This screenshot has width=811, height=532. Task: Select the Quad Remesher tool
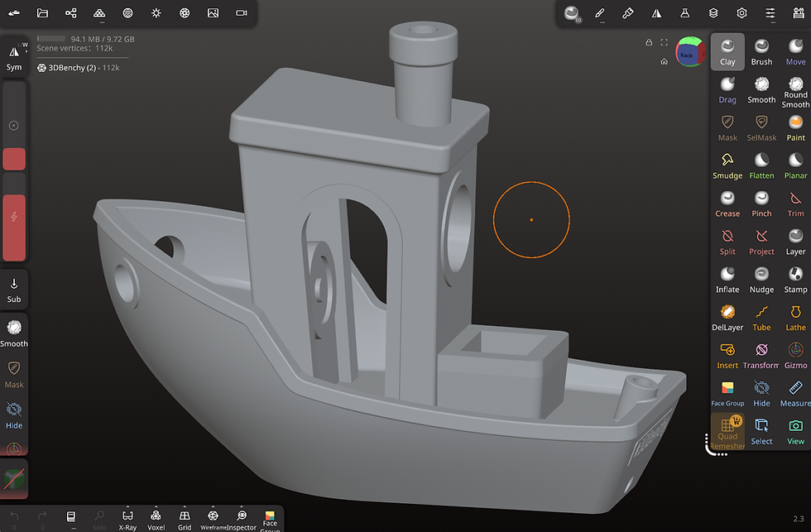point(727,432)
